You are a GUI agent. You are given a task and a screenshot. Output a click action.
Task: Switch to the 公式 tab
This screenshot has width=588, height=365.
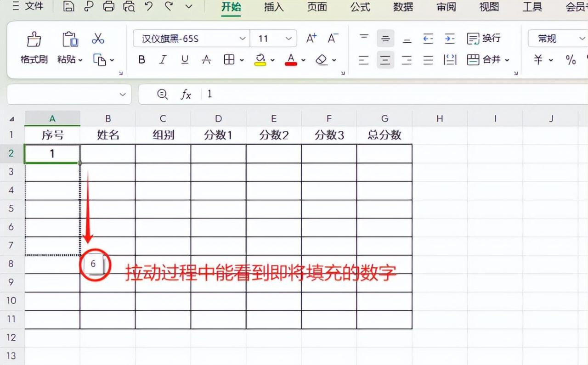tap(360, 7)
